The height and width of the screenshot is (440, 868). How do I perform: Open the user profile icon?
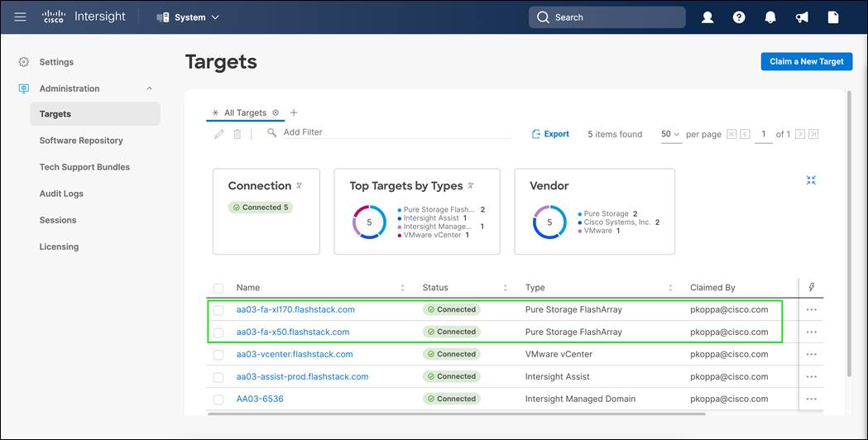pos(707,17)
